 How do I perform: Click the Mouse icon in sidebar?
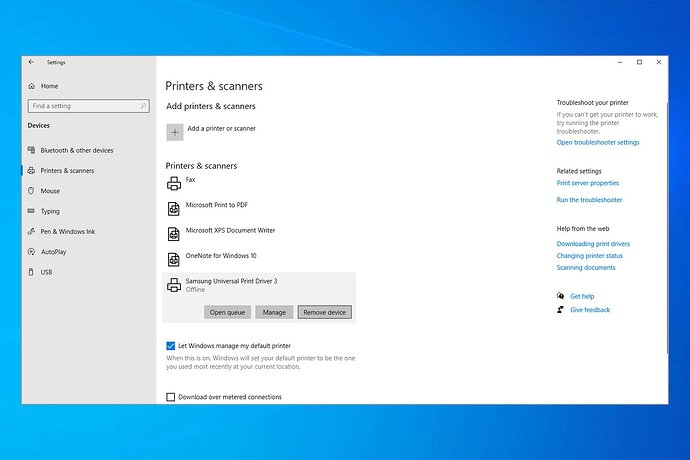point(31,191)
